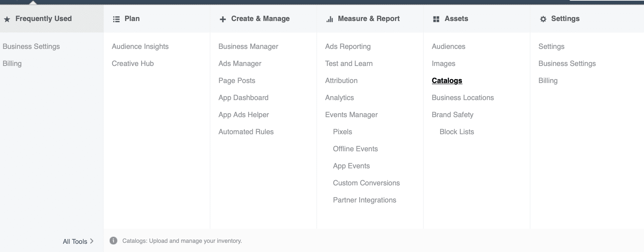
Task: Open Automated Rules
Action: [x=246, y=132]
